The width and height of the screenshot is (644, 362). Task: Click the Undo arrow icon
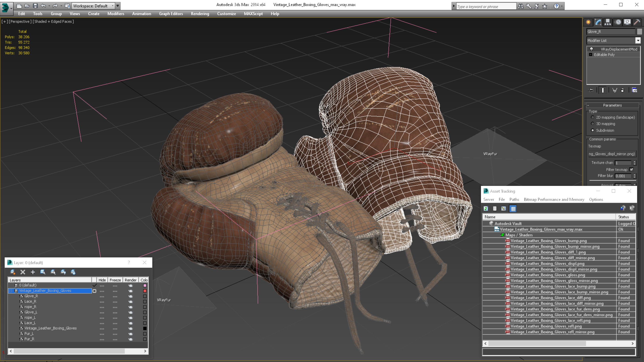(x=43, y=6)
